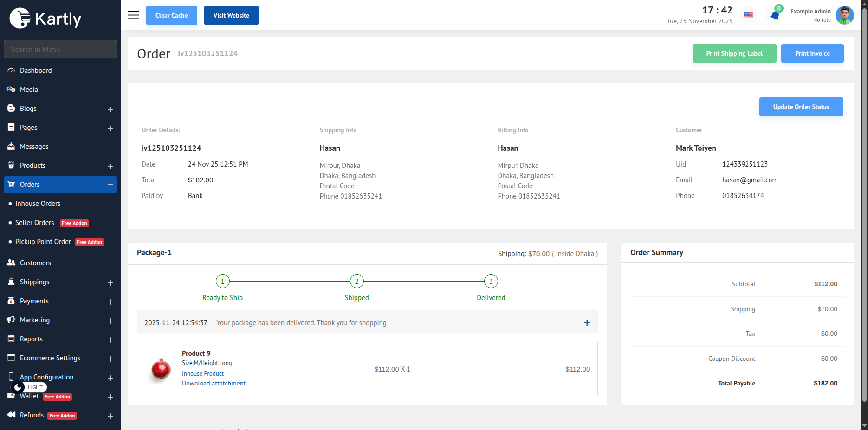Click the Search in Menu field

60,49
